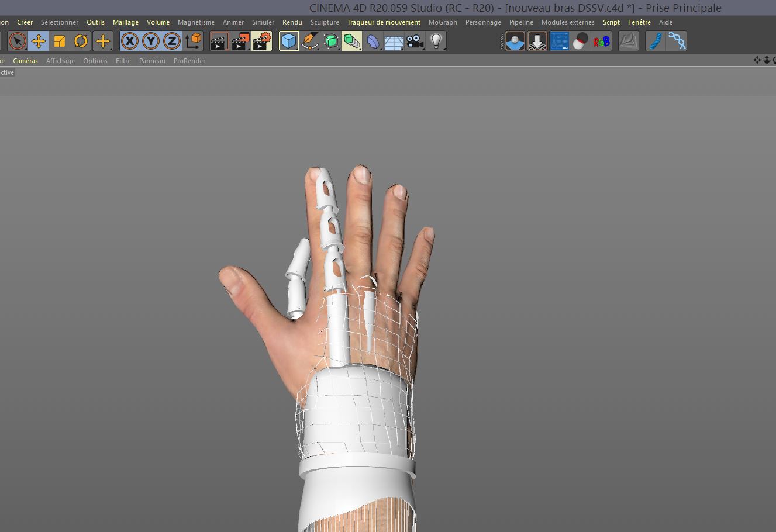Image resolution: width=776 pixels, height=532 pixels.
Task: Open the Script menu
Action: tap(611, 22)
